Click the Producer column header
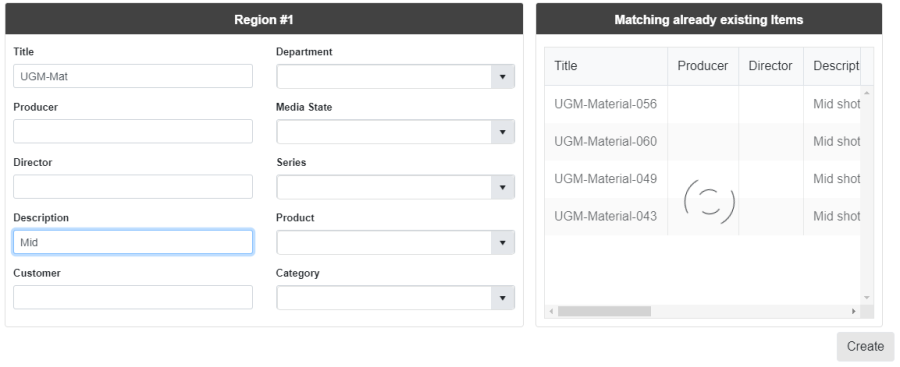Viewport: 900px width, 367px height. [703, 66]
